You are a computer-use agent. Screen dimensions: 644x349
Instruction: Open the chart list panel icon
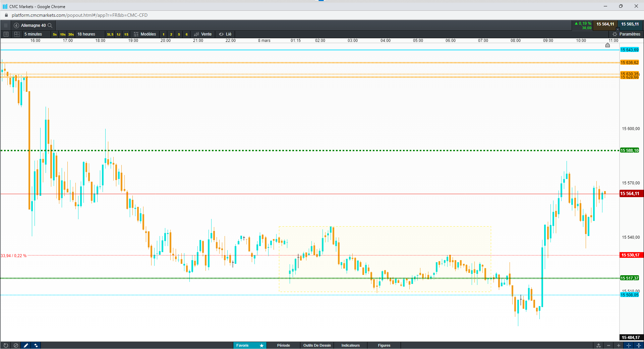(6, 34)
